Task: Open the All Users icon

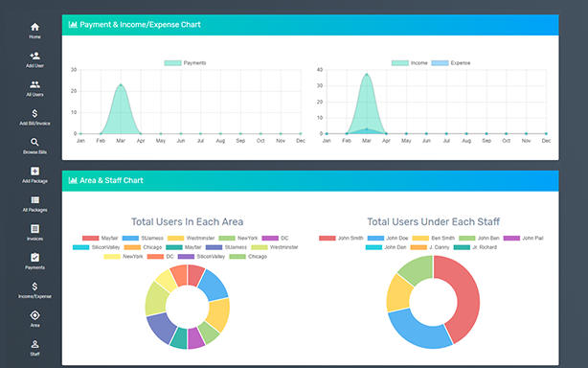Action: point(34,84)
